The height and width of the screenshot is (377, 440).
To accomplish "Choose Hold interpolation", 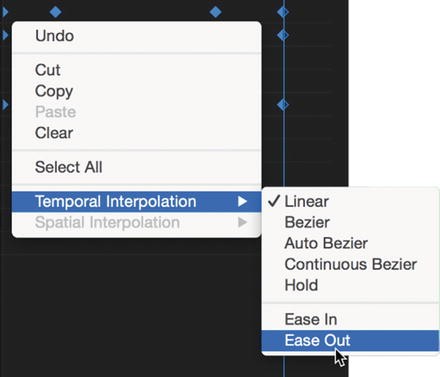I will (350, 285).
